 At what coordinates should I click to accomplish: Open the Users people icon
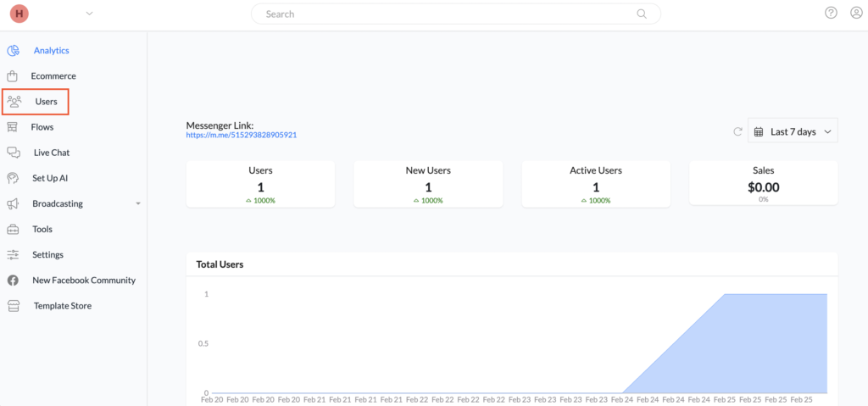[x=14, y=102]
